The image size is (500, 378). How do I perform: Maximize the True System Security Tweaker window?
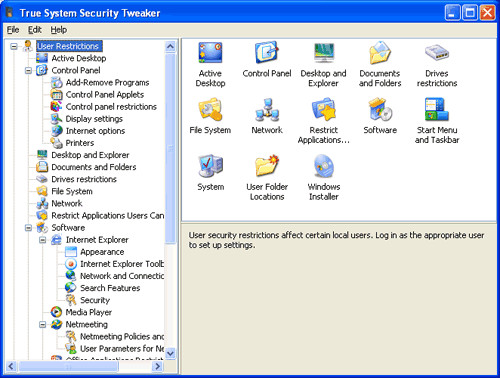470,13
